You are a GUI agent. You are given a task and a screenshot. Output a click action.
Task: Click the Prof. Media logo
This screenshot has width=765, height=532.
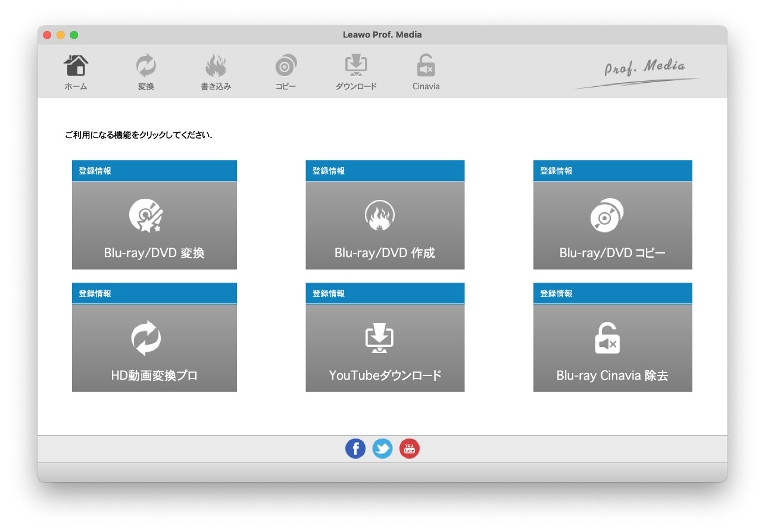[x=638, y=74]
